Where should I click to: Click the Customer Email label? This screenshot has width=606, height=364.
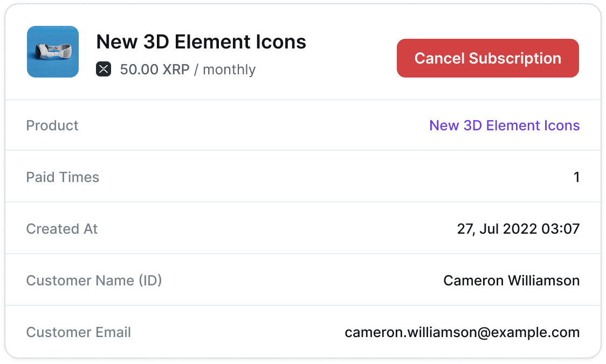pos(79,332)
